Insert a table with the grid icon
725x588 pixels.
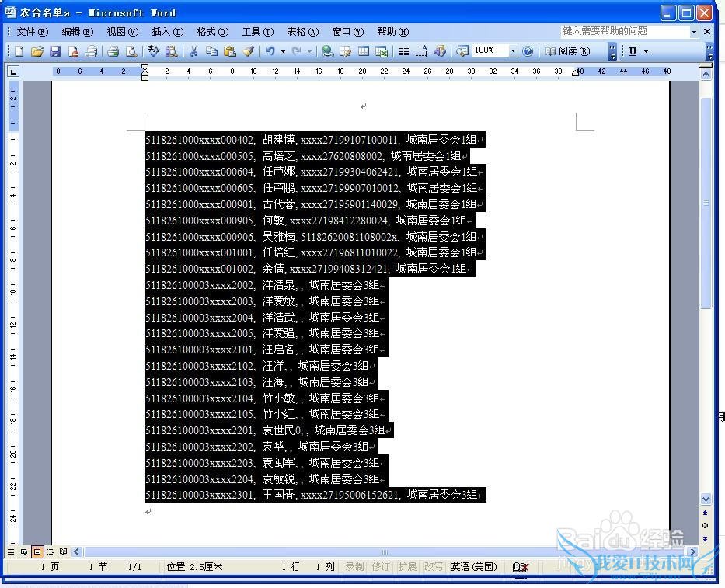coord(364,51)
